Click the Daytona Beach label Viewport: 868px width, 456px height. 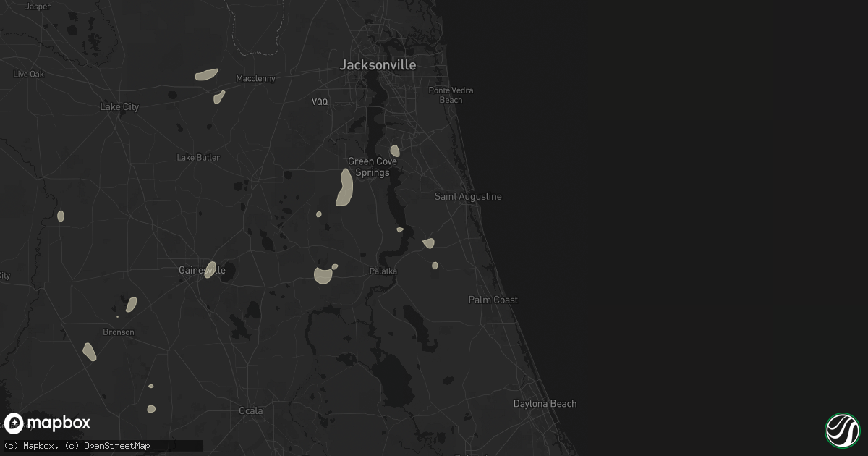tap(545, 404)
